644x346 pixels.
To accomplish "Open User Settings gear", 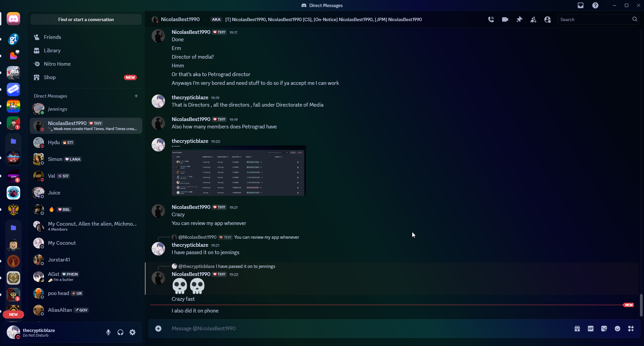I will click(132, 332).
